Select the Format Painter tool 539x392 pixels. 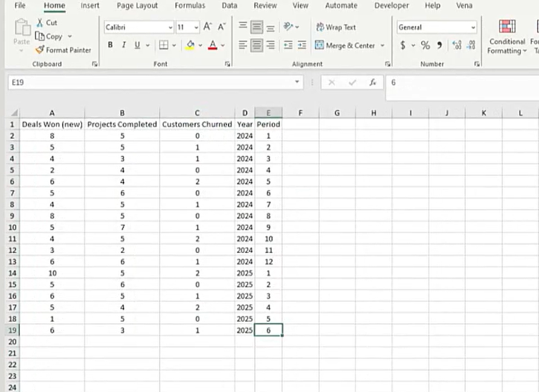[63, 50]
